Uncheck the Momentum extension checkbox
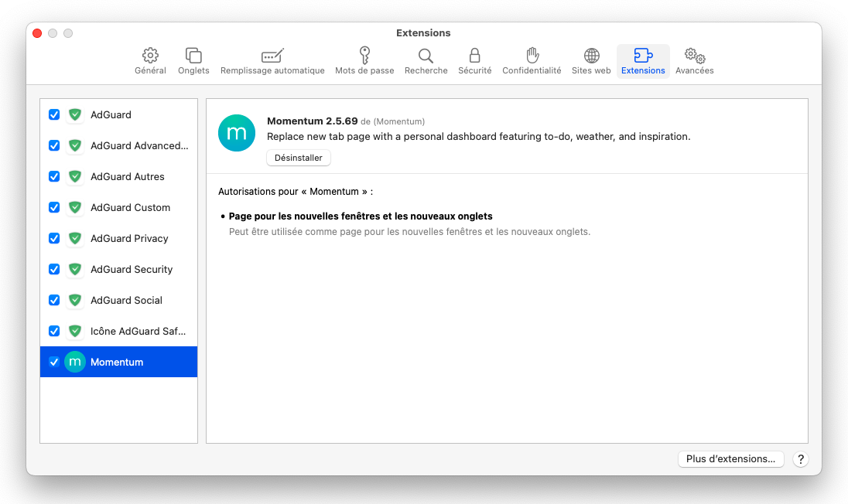 pos(54,362)
